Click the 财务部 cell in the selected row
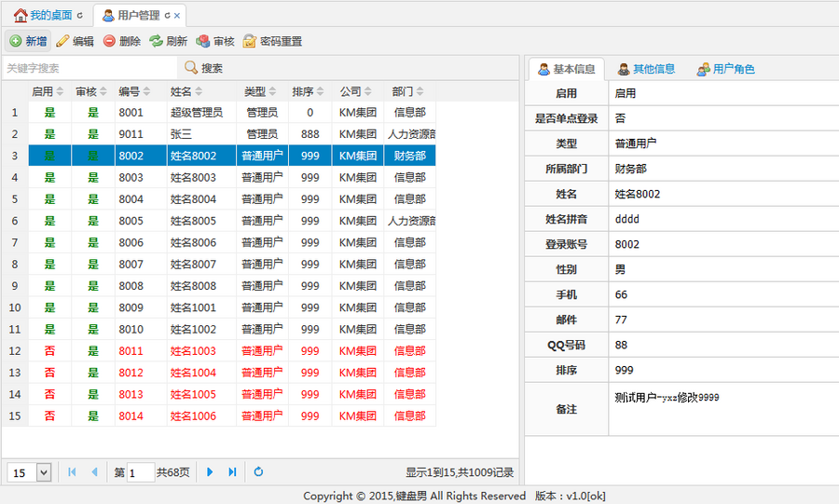Screen dimensions: 839x504 tap(410, 156)
